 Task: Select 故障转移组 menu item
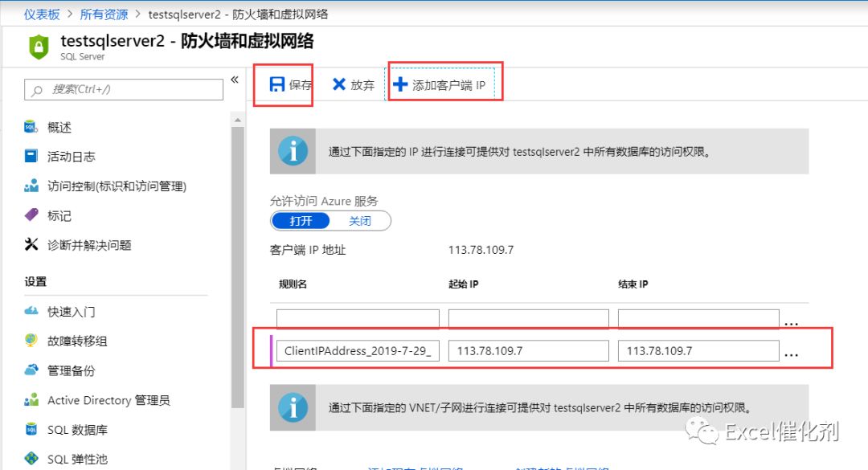[77, 341]
